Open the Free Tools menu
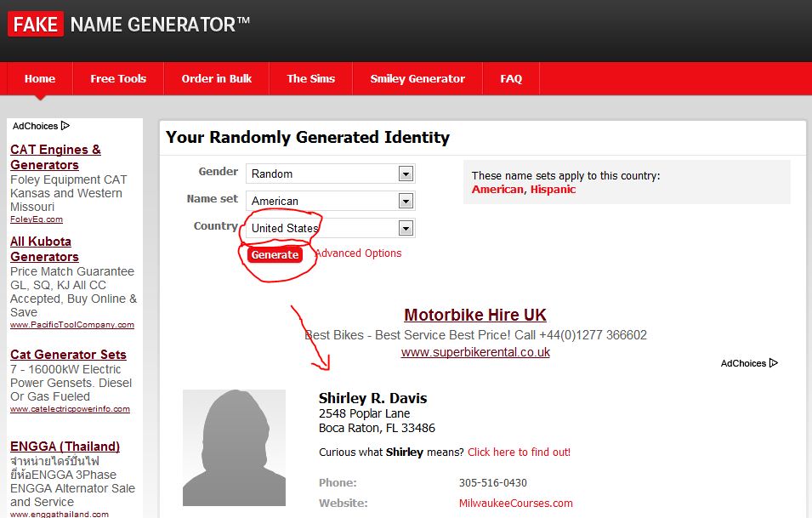812x518 pixels. 118,78
